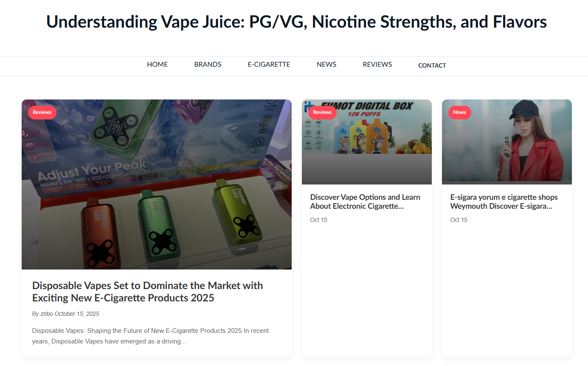
Task: Click Reviews badge on Fumot Digital Box card
Action: tap(322, 112)
